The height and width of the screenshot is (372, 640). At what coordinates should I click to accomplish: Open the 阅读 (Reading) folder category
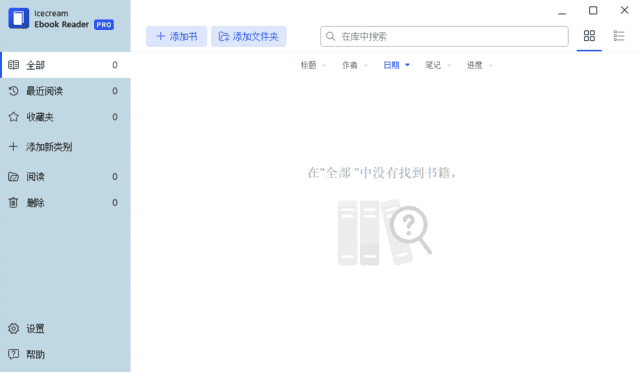65,177
